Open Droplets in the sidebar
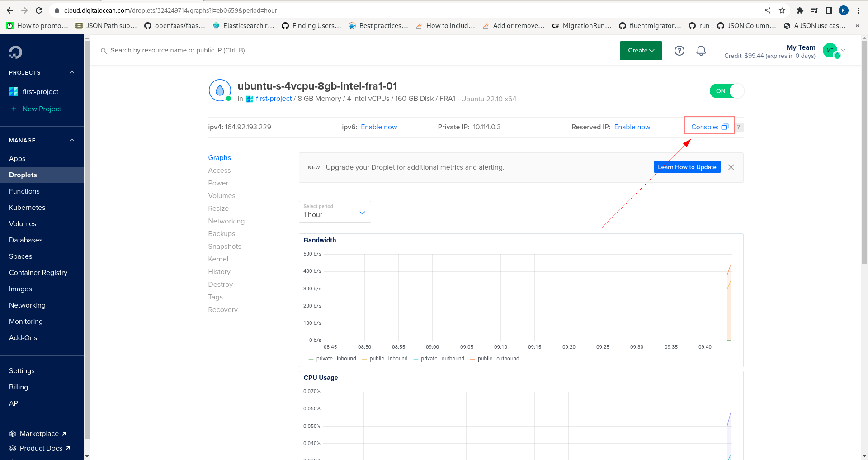 pyautogui.click(x=42, y=175)
